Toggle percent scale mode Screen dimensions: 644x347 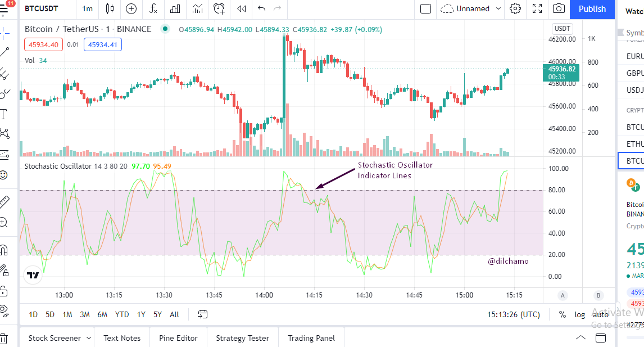coord(563,314)
